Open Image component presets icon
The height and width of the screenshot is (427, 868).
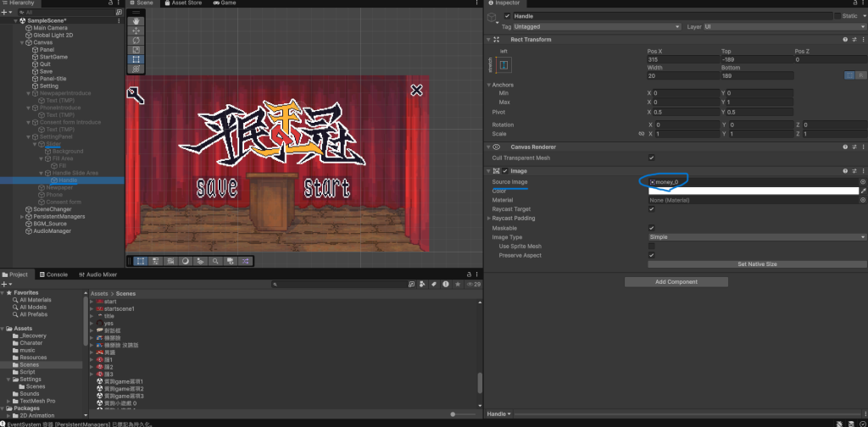[x=854, y=171]
